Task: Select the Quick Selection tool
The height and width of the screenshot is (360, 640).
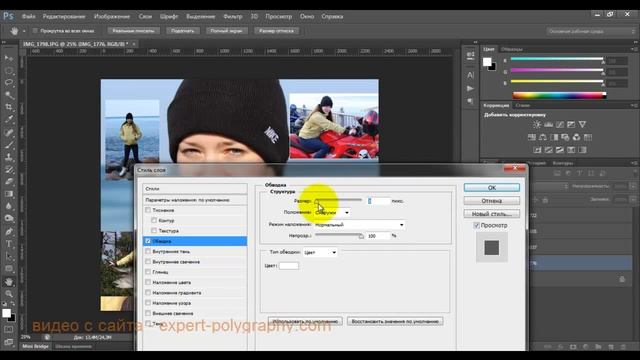Action: coord(9,95)
